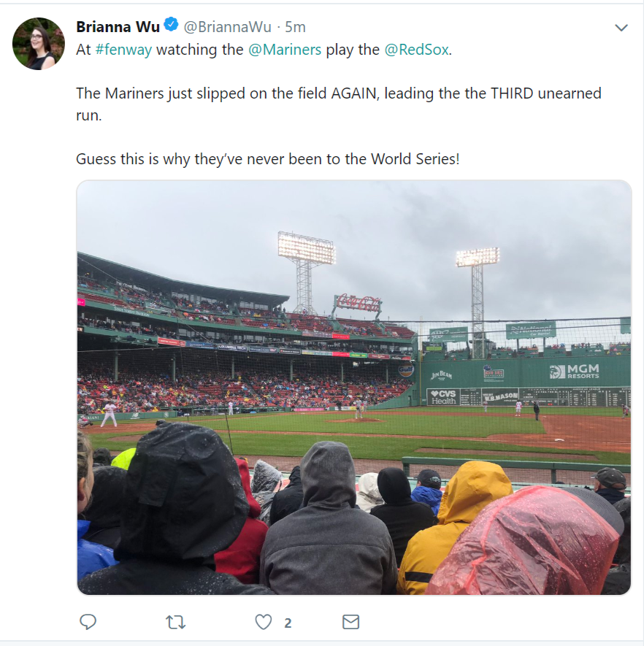Click the CVS Health scoreboard ad in photo

pyautogui.click(x=443, y=397)
